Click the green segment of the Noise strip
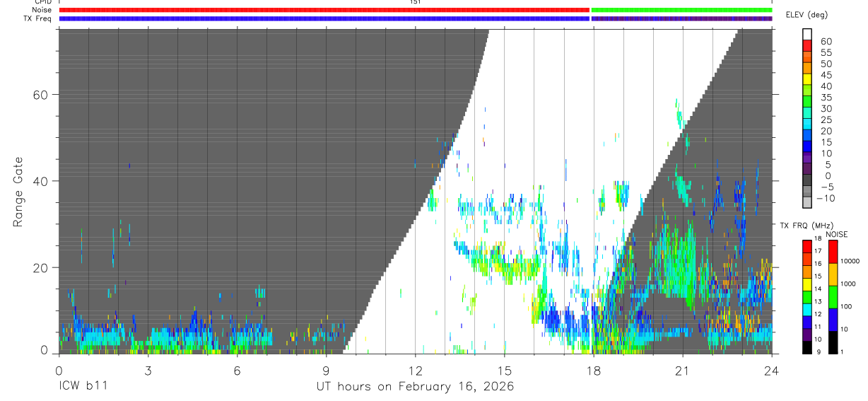Screen dimensions: 868x401 (x=681, y=10)
